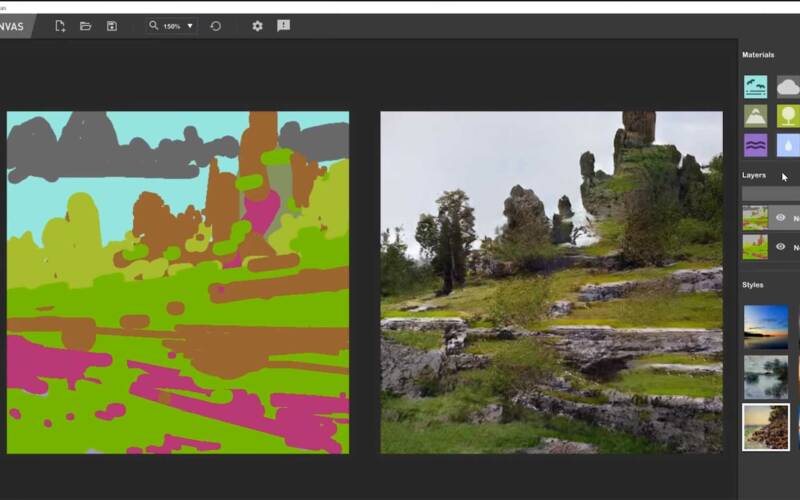
Task: Choose the mountain material
Action: click(x=755, y=116)
